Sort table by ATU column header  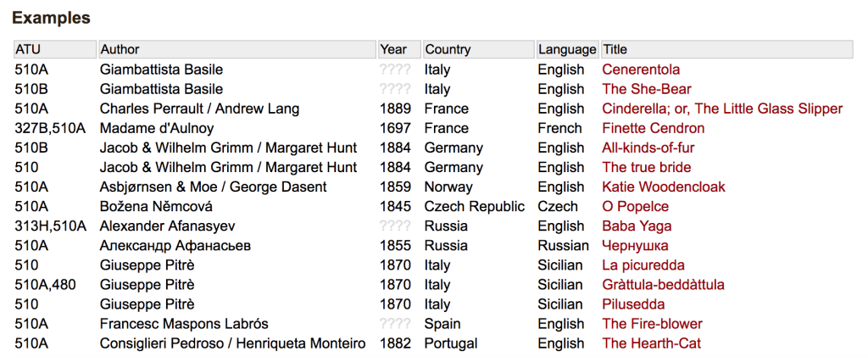tap(28, 49)
